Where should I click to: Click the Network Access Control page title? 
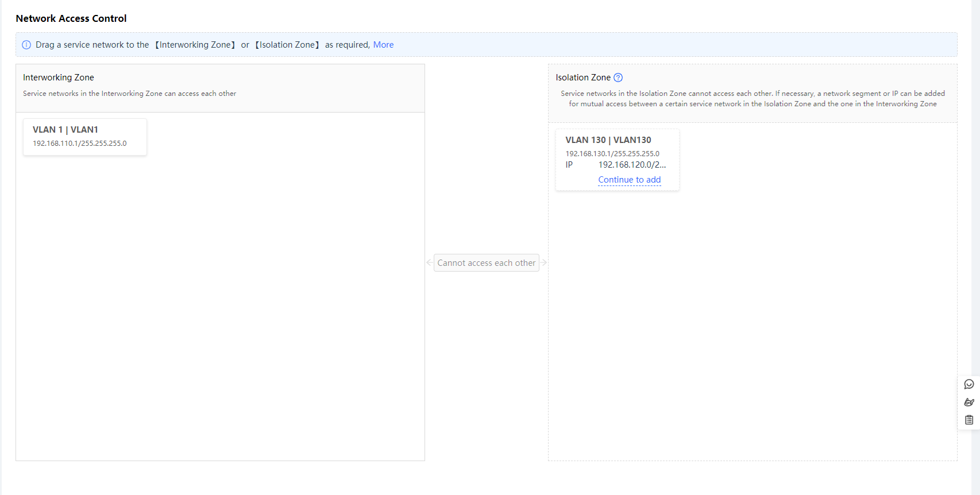click(71, 18)
